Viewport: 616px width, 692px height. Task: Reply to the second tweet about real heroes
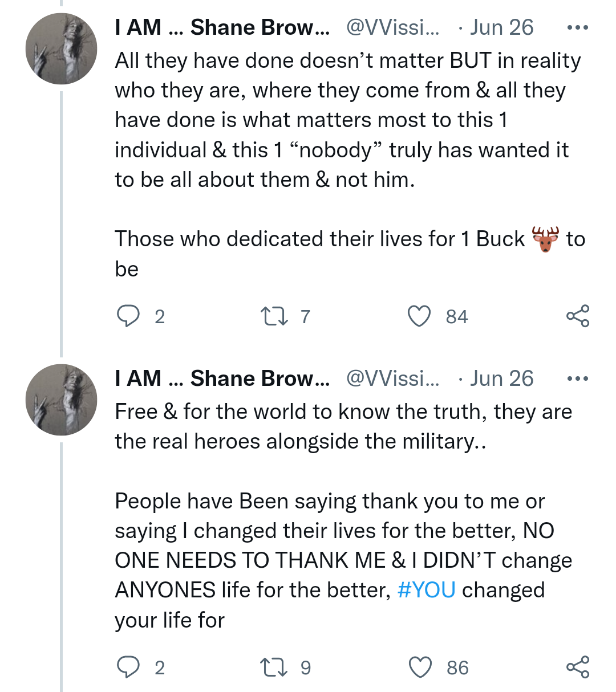128,667
